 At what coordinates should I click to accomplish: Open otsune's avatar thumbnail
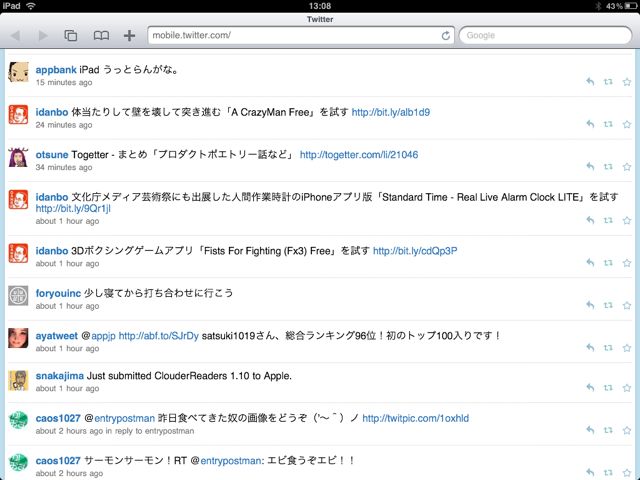(x=18, y=157)
